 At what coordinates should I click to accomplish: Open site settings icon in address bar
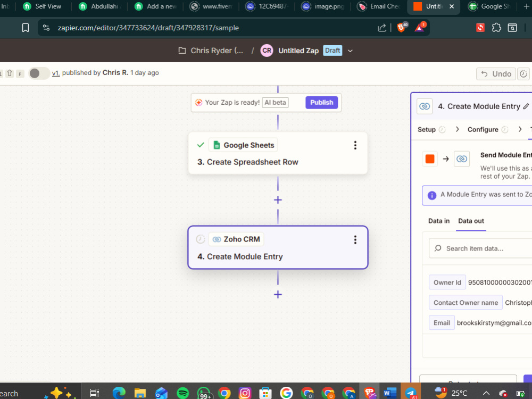click(46, 28)
